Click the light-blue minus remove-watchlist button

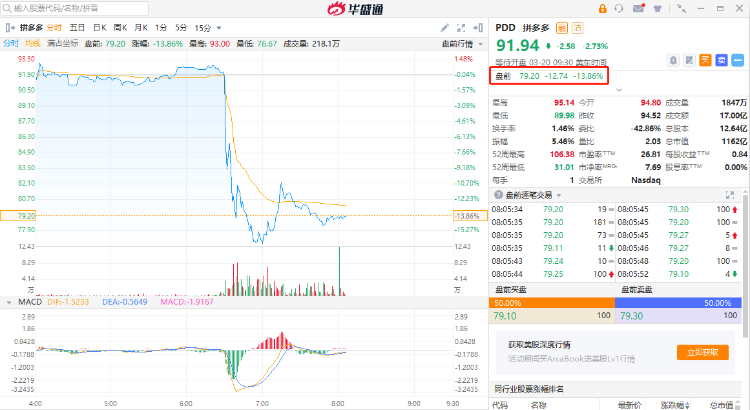[738, 60]
